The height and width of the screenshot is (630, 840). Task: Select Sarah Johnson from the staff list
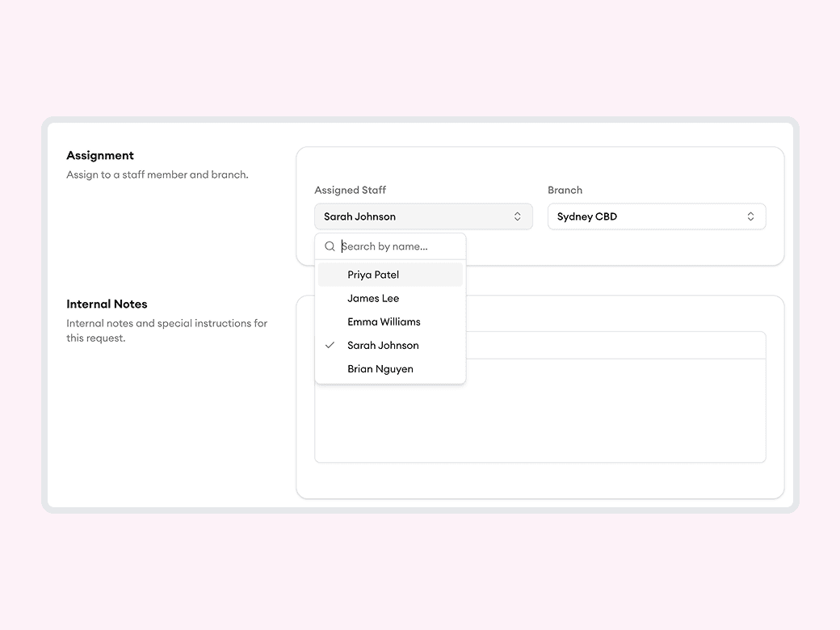[x=383, y=345]
